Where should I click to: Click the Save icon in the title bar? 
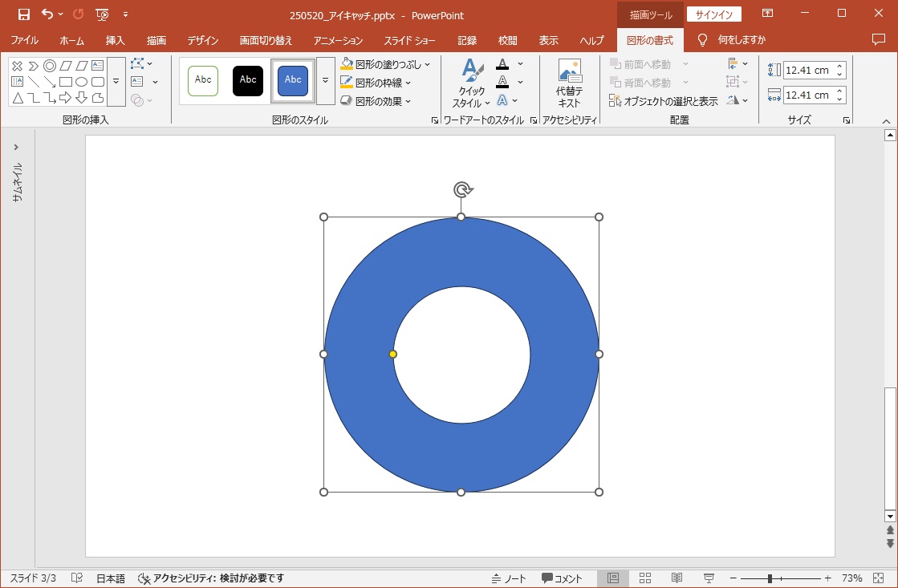point(23,14)
